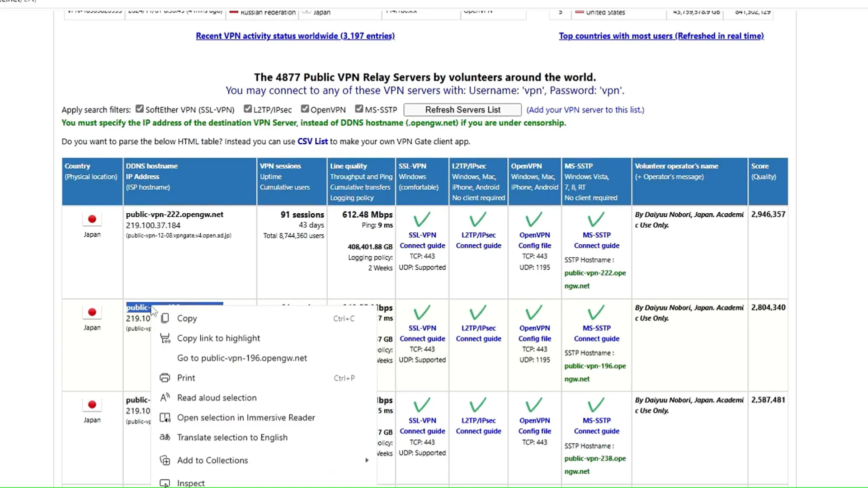Click L2TP/IPsec checkmark in public-vpn-222 row

point(478,220)
